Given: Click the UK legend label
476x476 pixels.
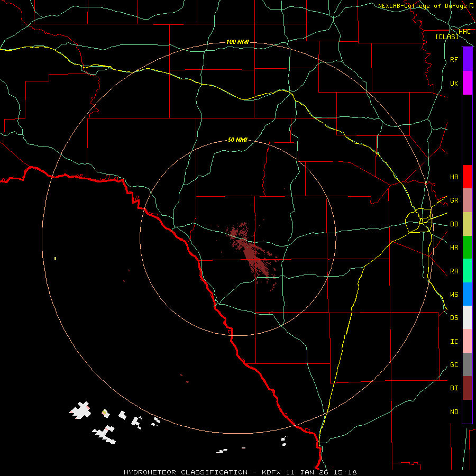Looking at the screenshot, I should pos(454,83).
